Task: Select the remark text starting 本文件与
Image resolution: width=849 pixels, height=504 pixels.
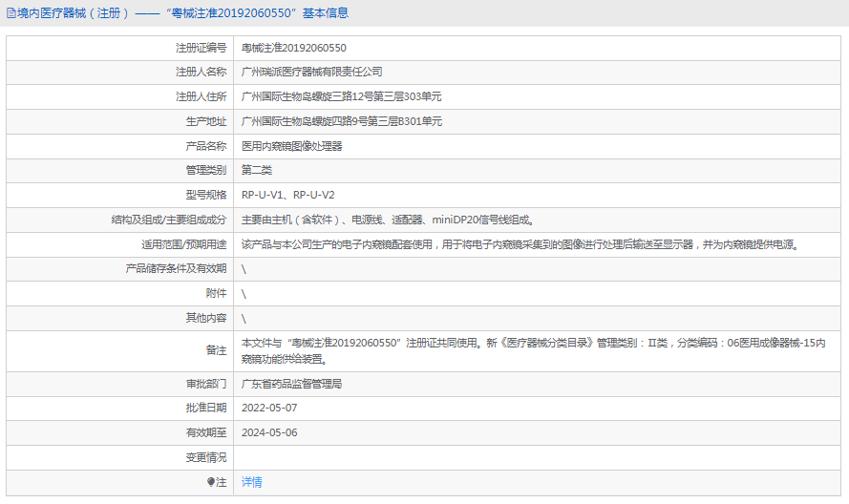Action: click(x=533, y=351)
